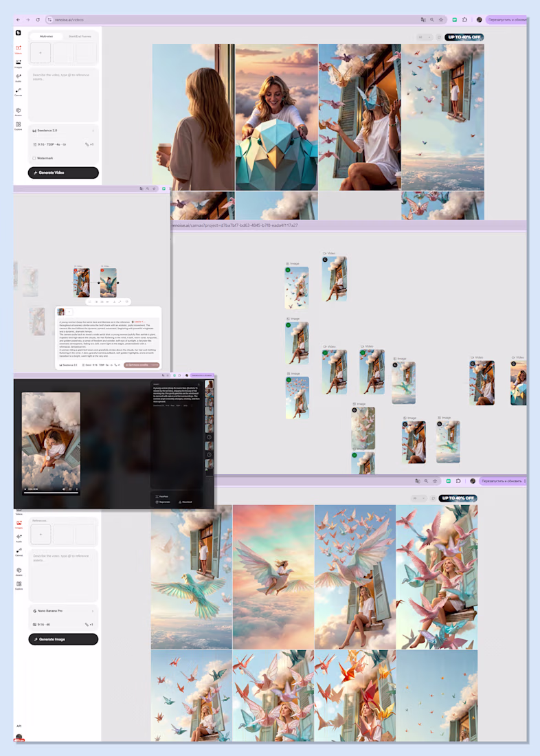This screenshot has width=540, height=756.
Task: Click Download in the dark video viewer
Action: 185,502
